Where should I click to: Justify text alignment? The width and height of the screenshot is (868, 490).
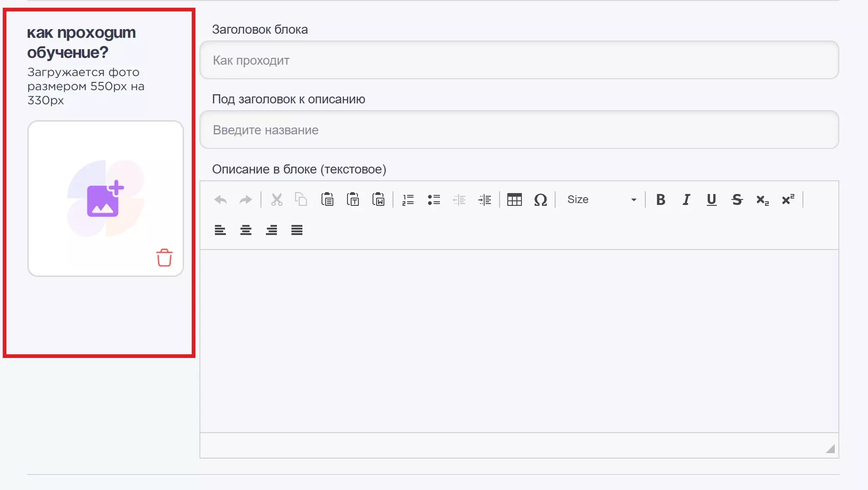297,230
